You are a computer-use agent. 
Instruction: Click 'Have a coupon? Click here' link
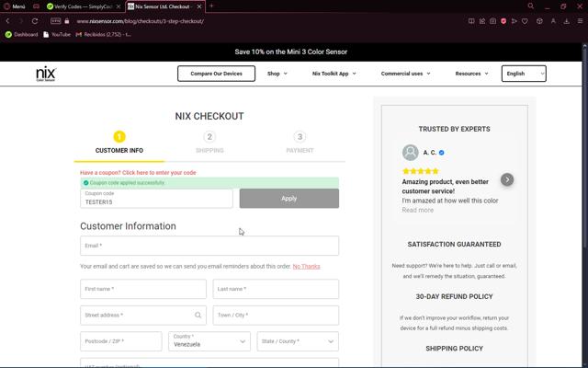pos(138,173)
